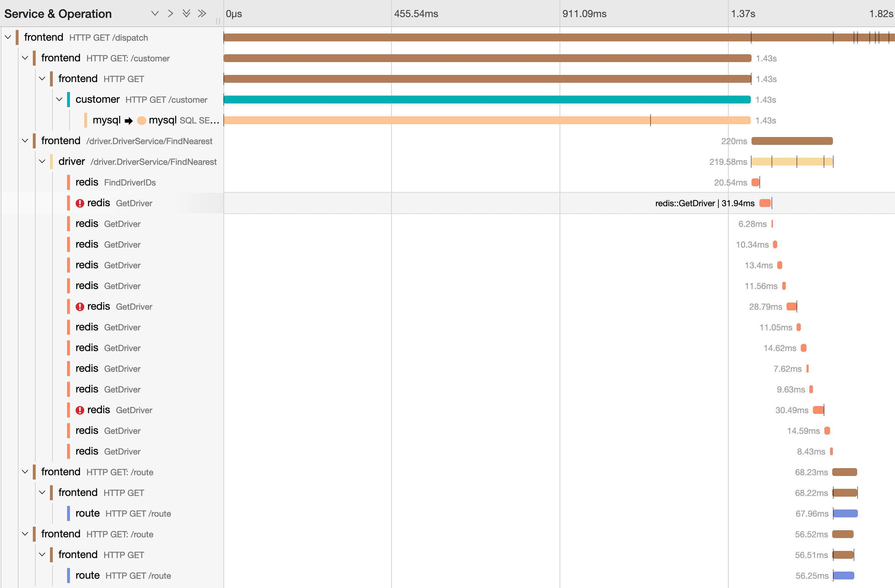
Task: Collapse the first frontend HTTP GET: /route span
Action: point(25,471)
